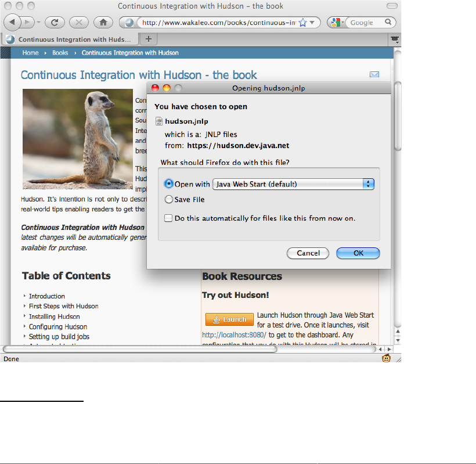The height and width of the screenshot is (464, 476).
Task: Click the search magnifying glass icon
Action: click(x=388, y=22)
